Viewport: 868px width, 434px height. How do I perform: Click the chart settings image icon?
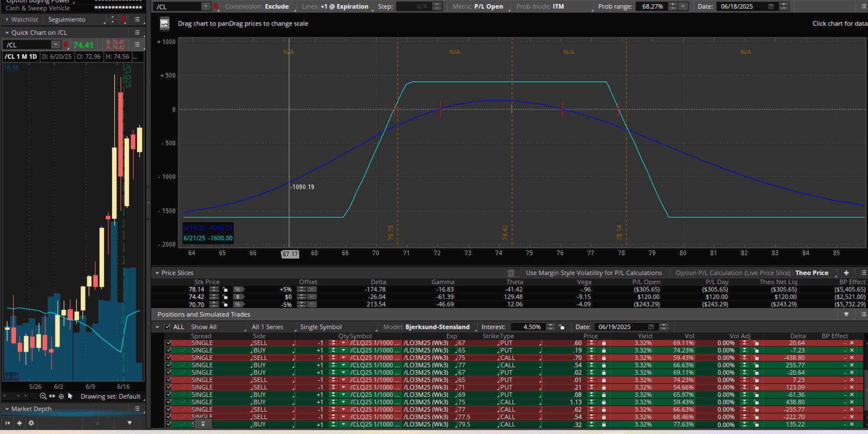click(165, 24)
